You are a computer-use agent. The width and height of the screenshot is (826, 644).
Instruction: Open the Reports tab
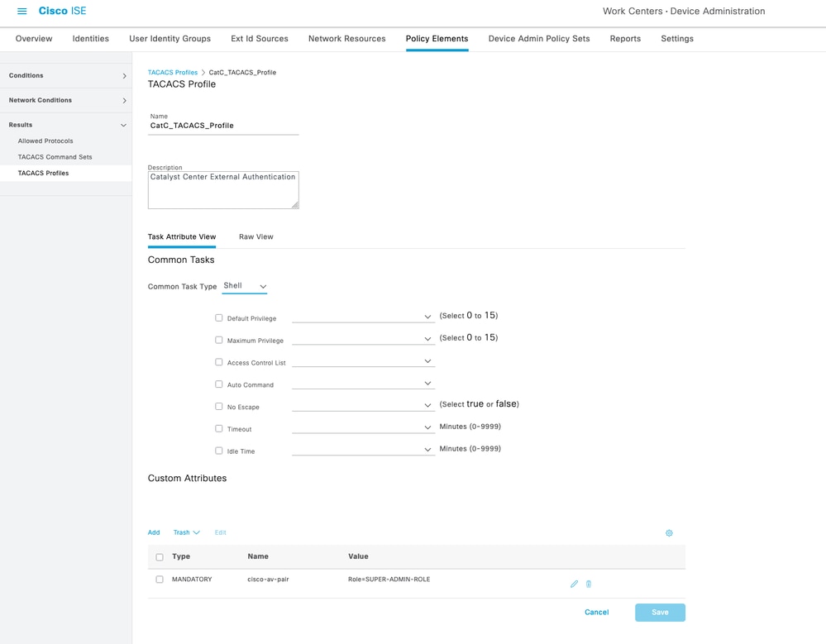click(x=625, y=38)
